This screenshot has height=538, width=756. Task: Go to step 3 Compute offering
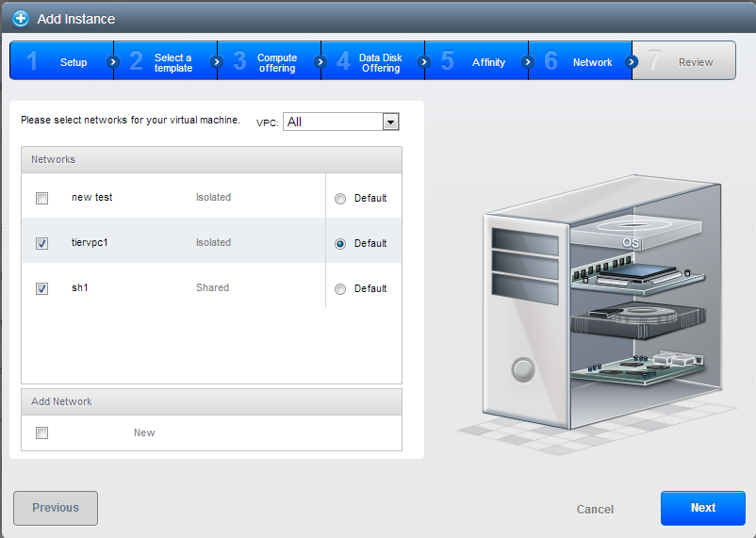[269, 60]
